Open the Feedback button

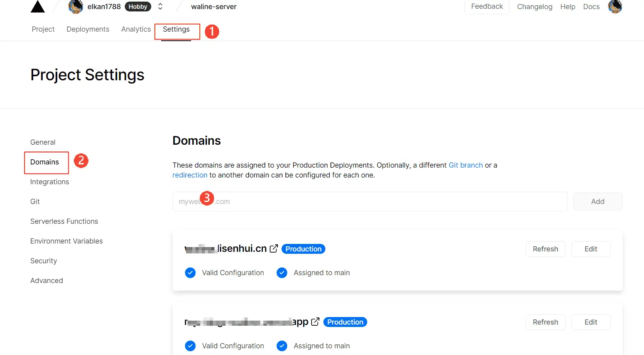(x=487, y=7)
